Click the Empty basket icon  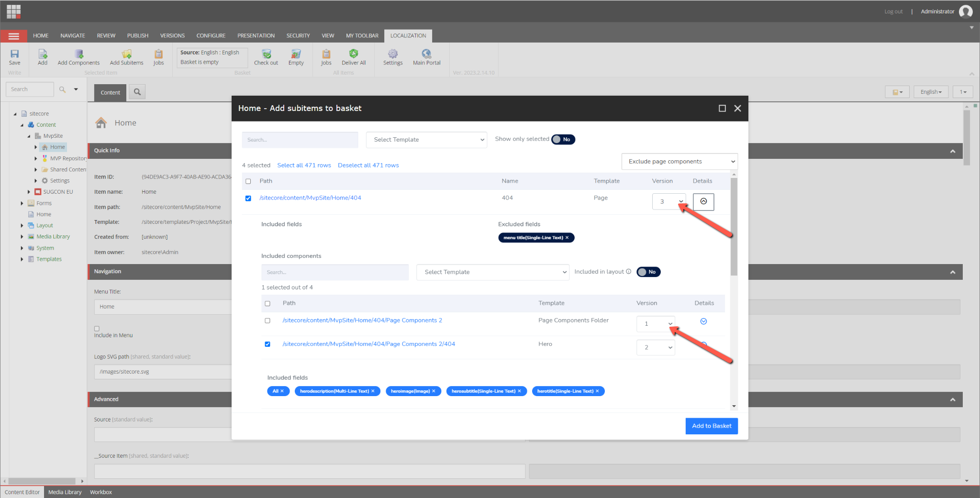click(296, 57)
